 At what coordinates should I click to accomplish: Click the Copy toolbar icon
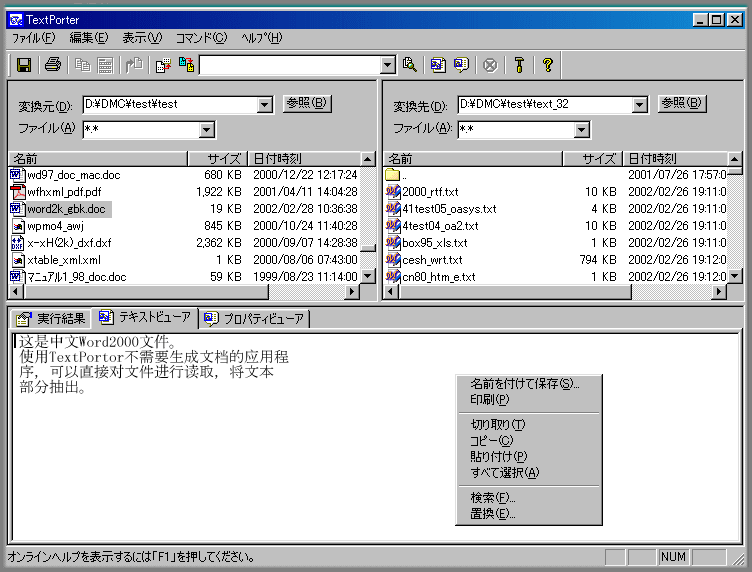[82, 65]
